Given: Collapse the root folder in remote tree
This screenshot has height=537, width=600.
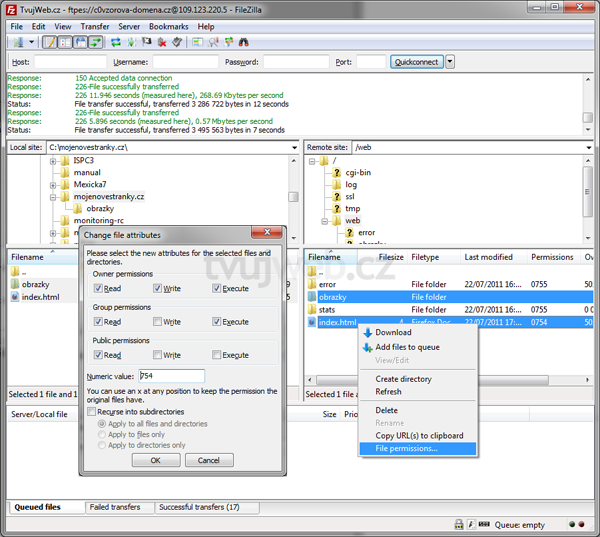Looking at the screenshot, I should pos(312,162).
